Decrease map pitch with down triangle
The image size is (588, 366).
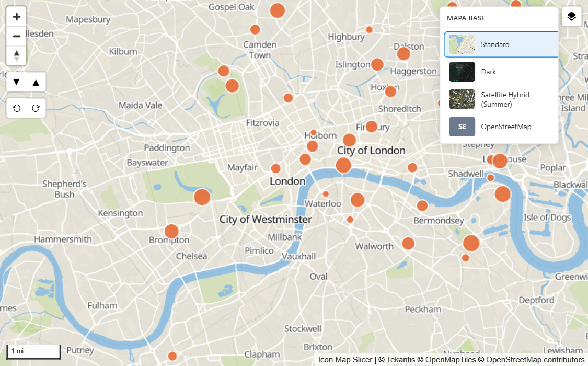17,82
